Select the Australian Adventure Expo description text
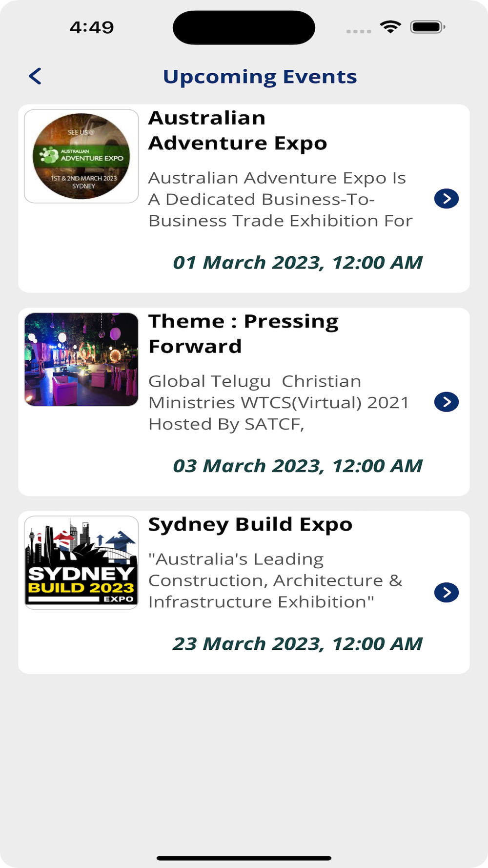The width and height of the screenshot is (488, 868). 280,199
